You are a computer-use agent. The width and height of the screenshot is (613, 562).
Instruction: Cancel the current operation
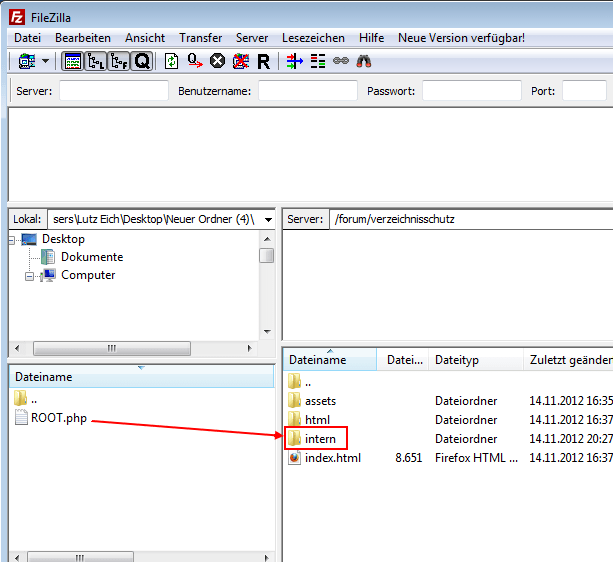(x=217, y=61)
